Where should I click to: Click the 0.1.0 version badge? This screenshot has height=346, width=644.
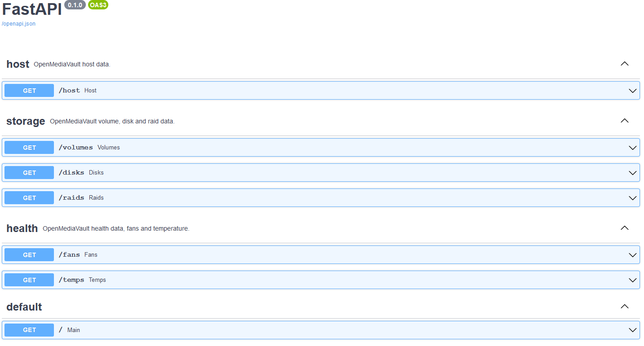point(75,5)
